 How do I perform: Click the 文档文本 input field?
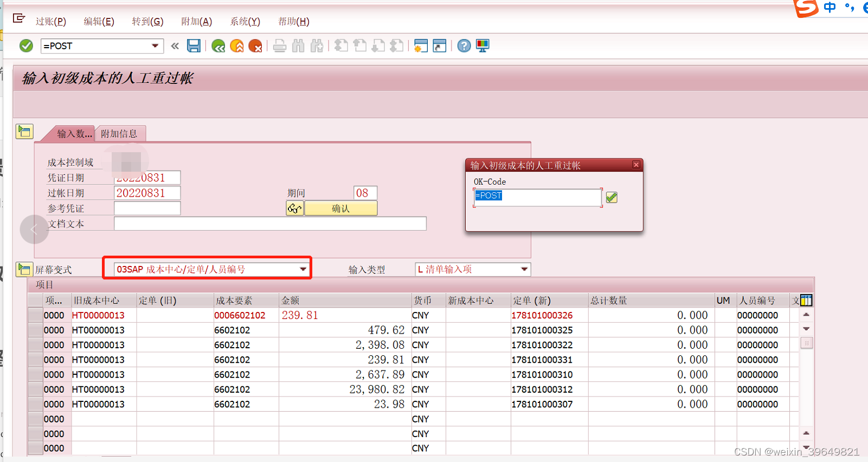pyautogui.click(x=270, y=224)
